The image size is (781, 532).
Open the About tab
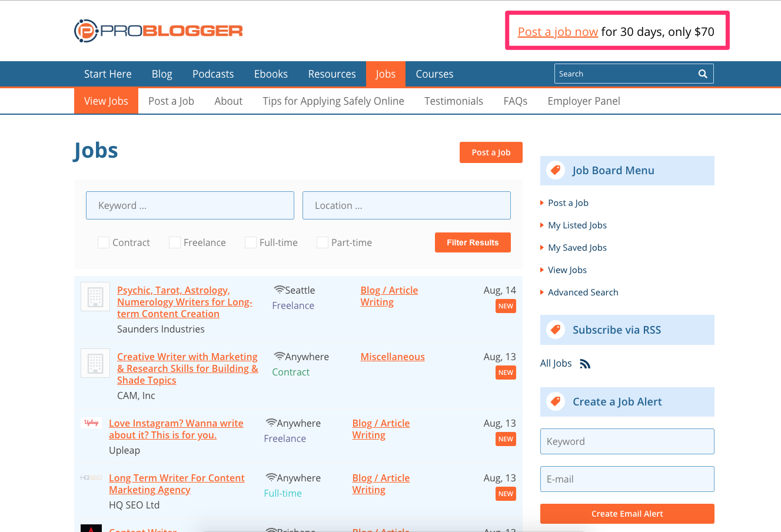(228, 101)
